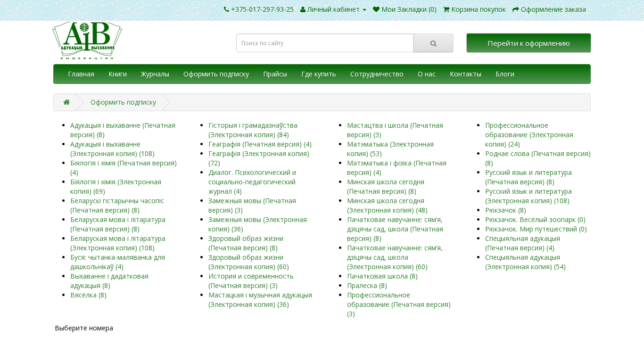Click the heart icon for bookmarks
This screenshot has height=362, width=644.
pos(376,9)
